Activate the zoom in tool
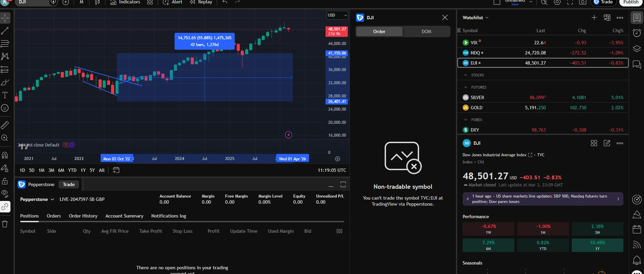This screenshot has height=274, width=644. click(x=5, y=138)
